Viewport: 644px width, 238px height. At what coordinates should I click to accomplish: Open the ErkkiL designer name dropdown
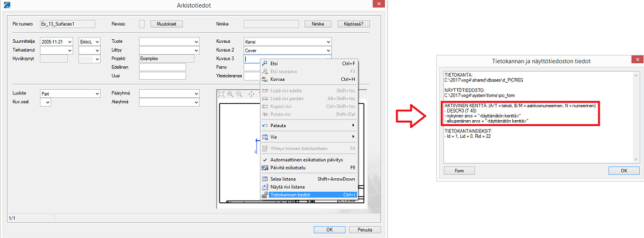(x=97, y=42)
